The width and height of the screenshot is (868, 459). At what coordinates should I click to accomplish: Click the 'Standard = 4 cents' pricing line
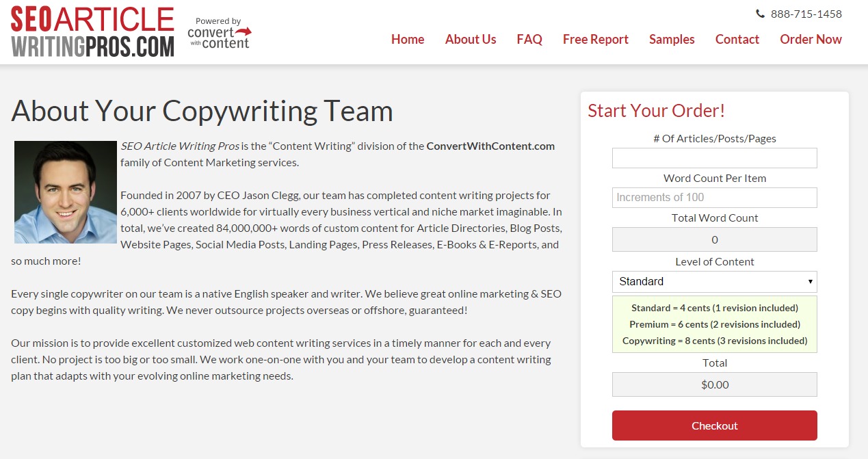click(714, 308)
